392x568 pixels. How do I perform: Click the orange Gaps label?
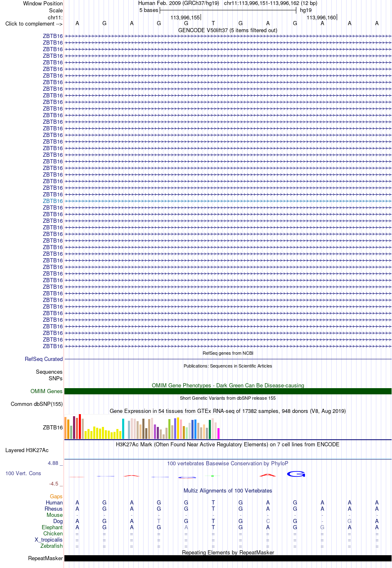click(x=56, y=496)
